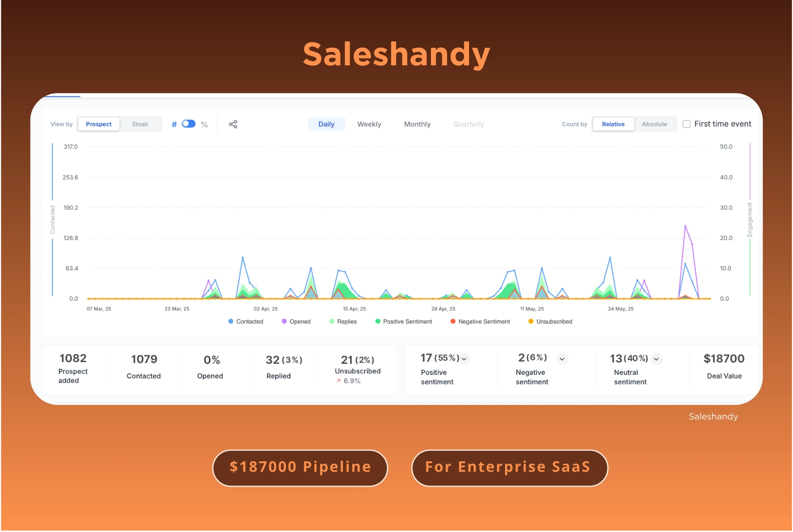Image resolution: width=793 pixels, height=532 pixels.
Task: Click the 07 Mar, 25 axis date
Action: pyautogui.click(x=99, y=309)
